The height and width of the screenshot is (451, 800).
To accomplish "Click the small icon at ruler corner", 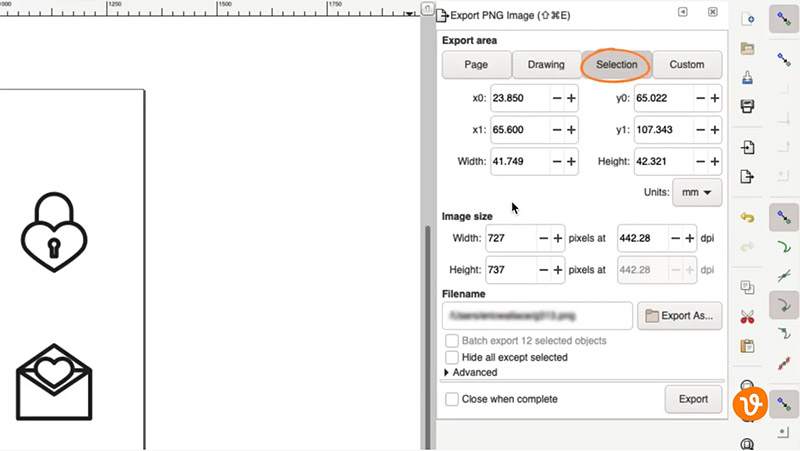I will point(428,8).
